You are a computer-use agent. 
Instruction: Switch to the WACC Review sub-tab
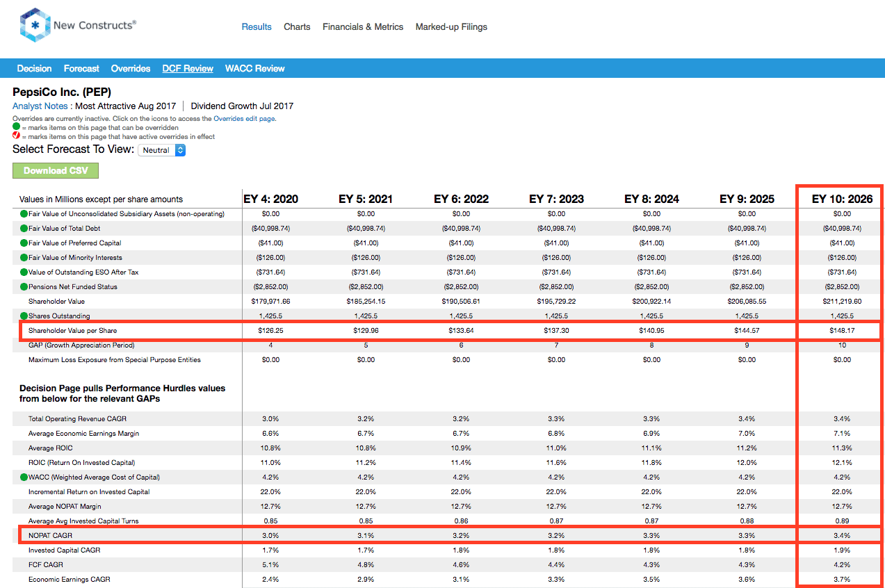(x=255, y=68)
